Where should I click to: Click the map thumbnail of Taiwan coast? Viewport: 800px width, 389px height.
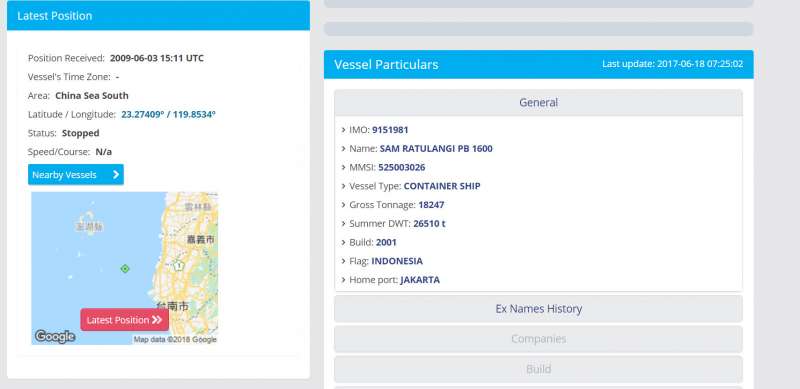(124, 268)
